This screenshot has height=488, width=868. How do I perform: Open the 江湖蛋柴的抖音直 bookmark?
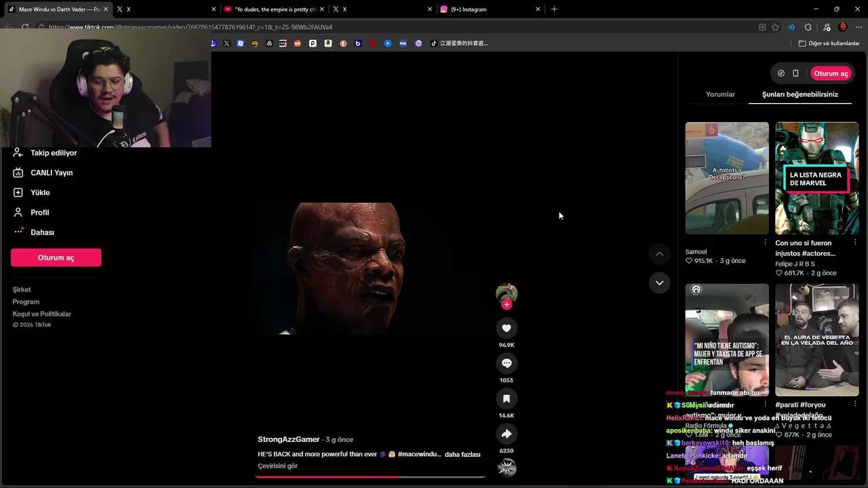point(459,43)
